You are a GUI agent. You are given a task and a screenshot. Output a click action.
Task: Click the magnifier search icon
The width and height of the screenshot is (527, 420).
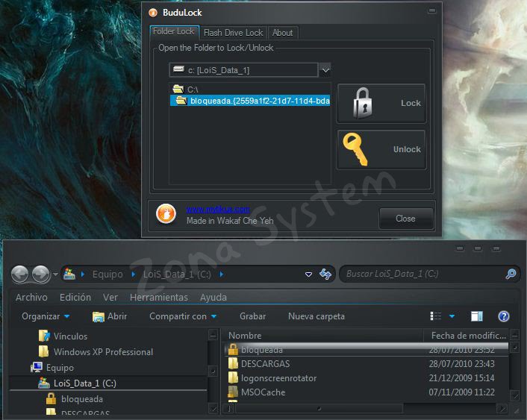click(511, 275)
